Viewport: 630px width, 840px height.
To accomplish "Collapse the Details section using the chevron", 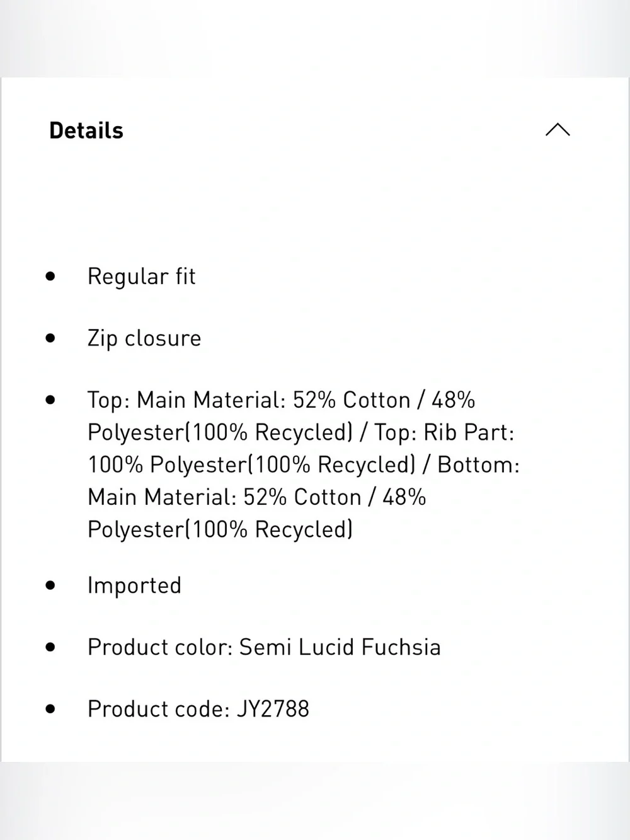I will [x=558, y=130].
